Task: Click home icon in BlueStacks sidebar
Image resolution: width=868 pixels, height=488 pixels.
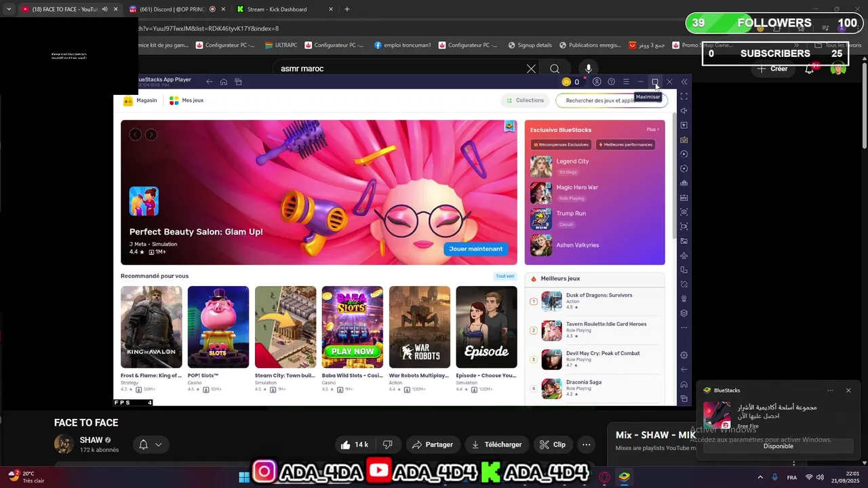Action: (684, 384)
